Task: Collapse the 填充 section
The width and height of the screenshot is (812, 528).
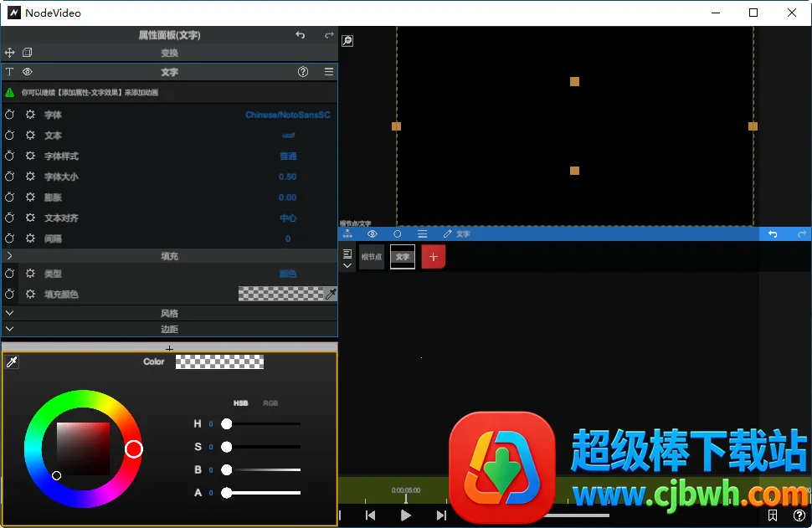Action: coord(9,256)
